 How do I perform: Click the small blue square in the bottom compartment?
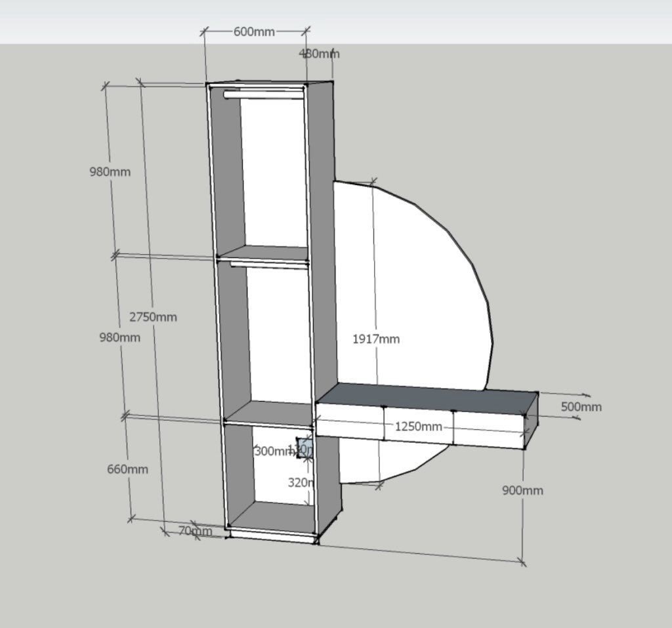point(304,447)
